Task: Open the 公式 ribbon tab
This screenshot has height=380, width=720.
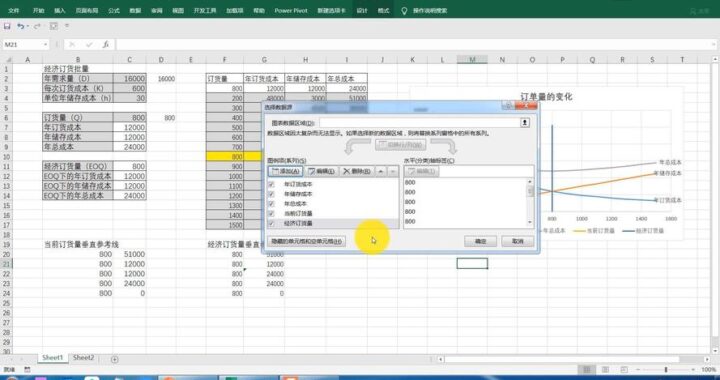Action: click(114, 10)
